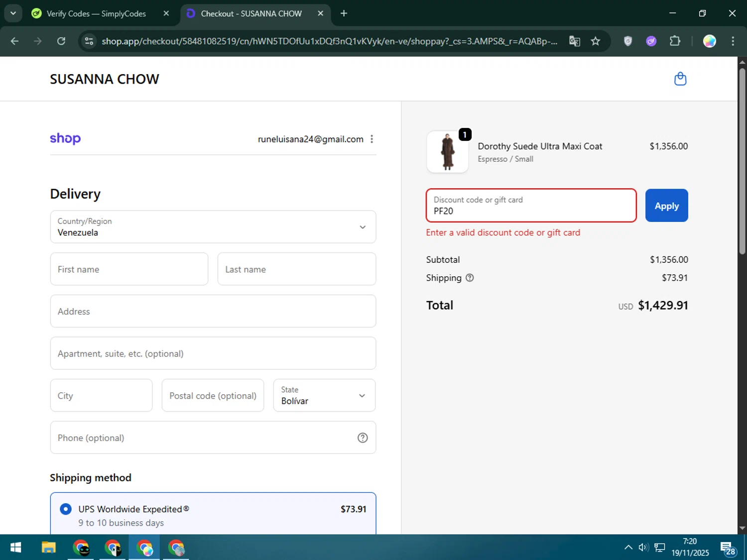
Task: Bookmark this page with the star icon
Action: click(596, 41)
